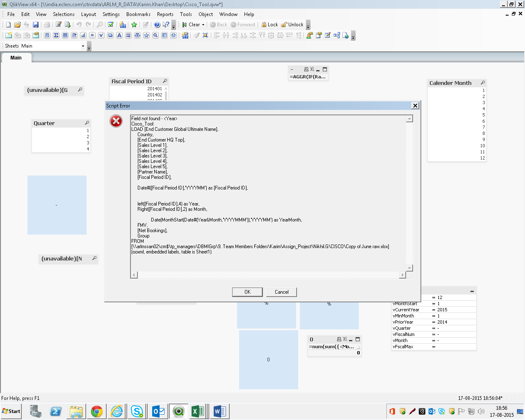The height and width of the screenshot is (420, 525).
Task: Open Excel from the taskbar
Action: 198,411
